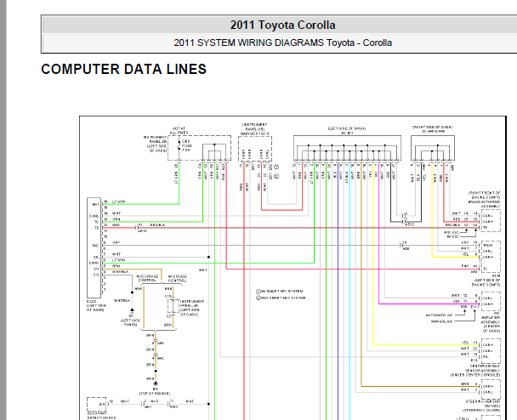Click the "OBD FUSE 7.5A" label
517x420 pixels.
tap(186, 145)
